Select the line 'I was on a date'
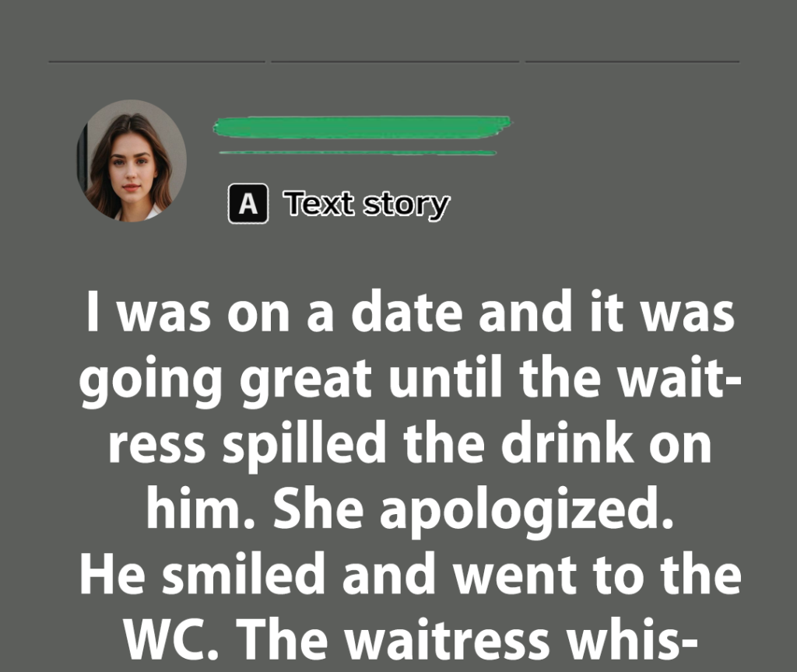Screen dimensions: 797x672 [275, 311]
